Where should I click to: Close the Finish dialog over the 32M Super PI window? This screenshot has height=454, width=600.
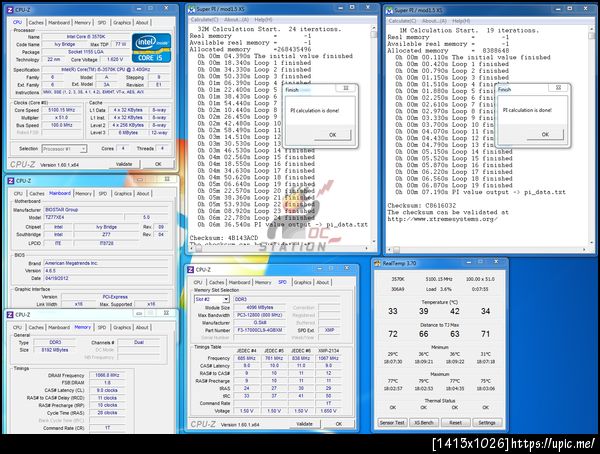point(346,88)
